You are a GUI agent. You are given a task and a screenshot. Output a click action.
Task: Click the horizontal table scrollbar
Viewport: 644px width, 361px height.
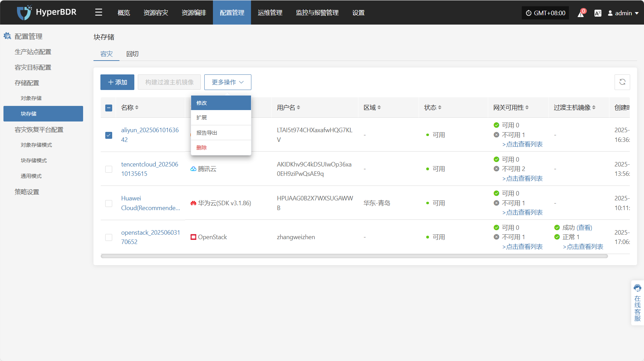[354, 256]
